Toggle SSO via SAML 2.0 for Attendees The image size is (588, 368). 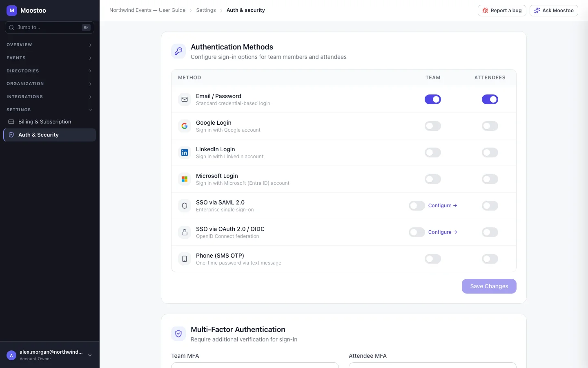[490, 206]
